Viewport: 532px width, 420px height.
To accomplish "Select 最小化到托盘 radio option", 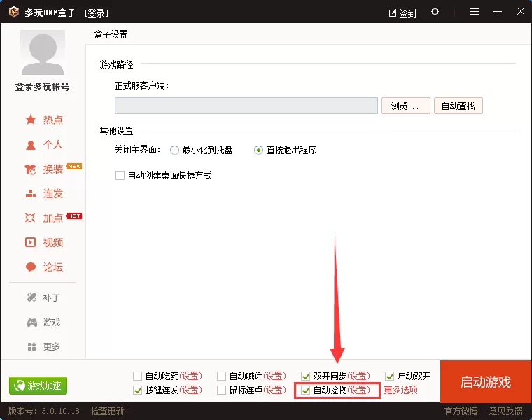I will pyautogui.click(x=175, y=150).
